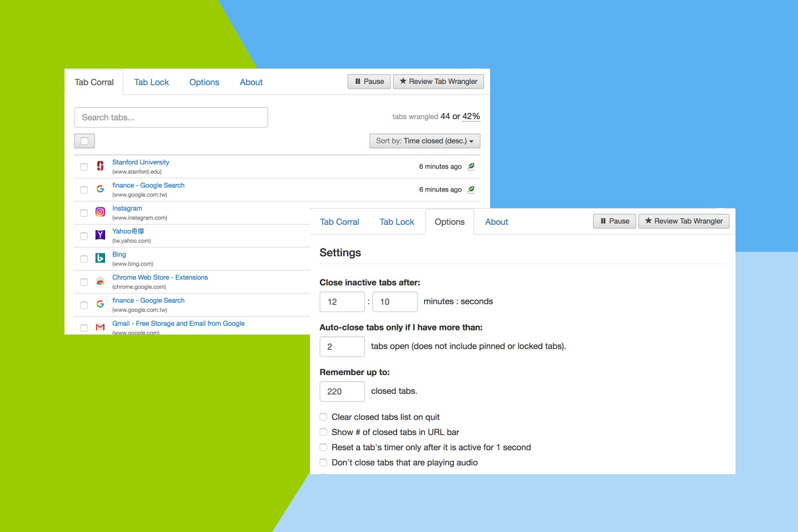Tick the select-all checkbox above tab list
The image size is (798, 532).
(84, 141)
